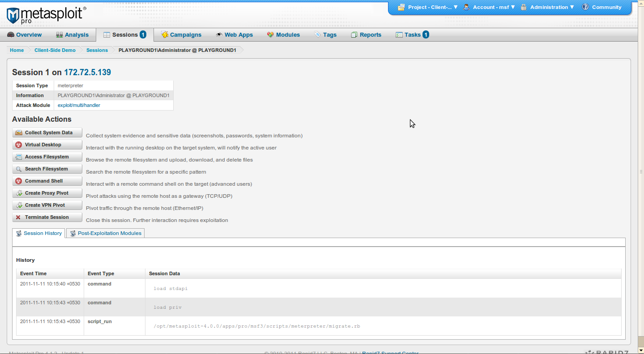Click the Modules tab icon
The width and height of the screenshot is (644, 354).
tap(270, 34)
